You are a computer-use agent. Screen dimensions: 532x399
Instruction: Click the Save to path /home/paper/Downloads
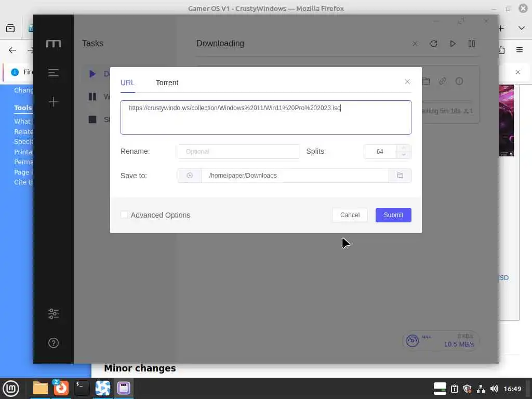[295, 176]
